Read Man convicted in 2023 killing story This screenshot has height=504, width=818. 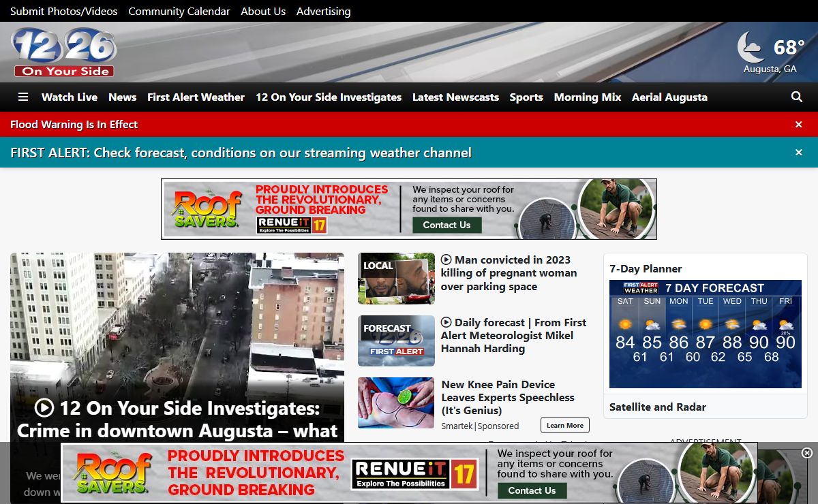[509, 273]
